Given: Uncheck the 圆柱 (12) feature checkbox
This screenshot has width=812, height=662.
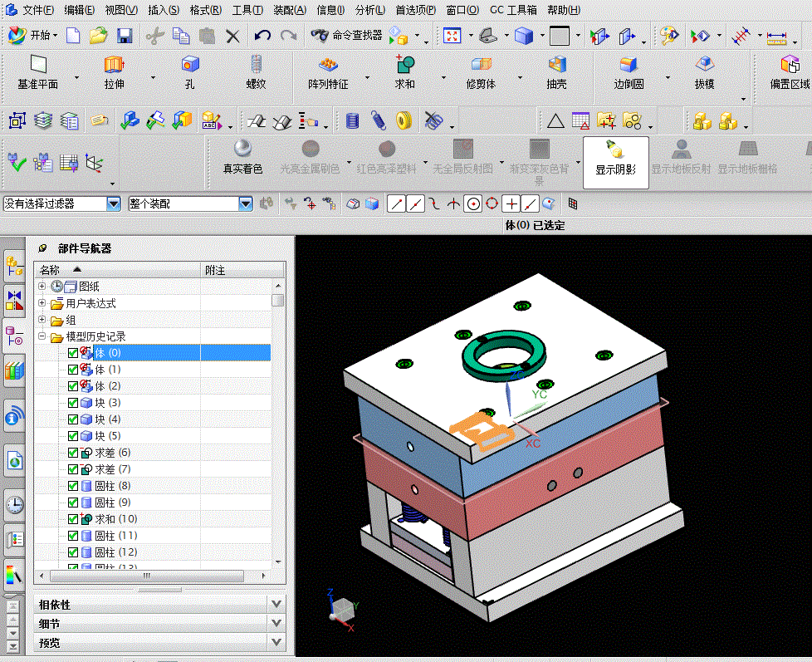Looking at the screenshot, I should pos(73,552).
